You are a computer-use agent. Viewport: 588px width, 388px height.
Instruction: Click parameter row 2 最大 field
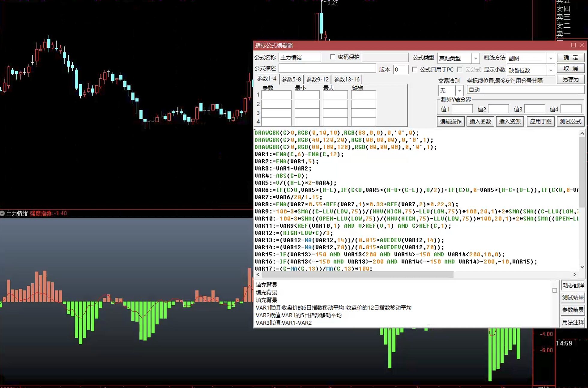(335, 104)
